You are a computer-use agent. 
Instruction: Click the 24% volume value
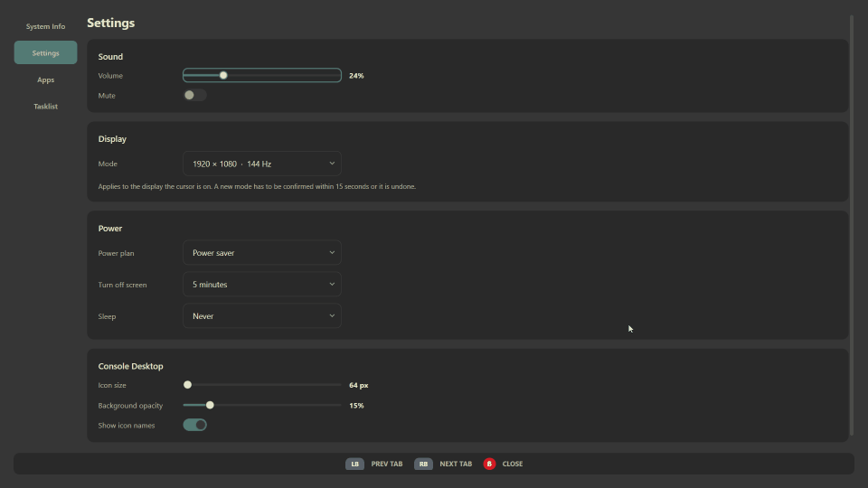(356, 76)
